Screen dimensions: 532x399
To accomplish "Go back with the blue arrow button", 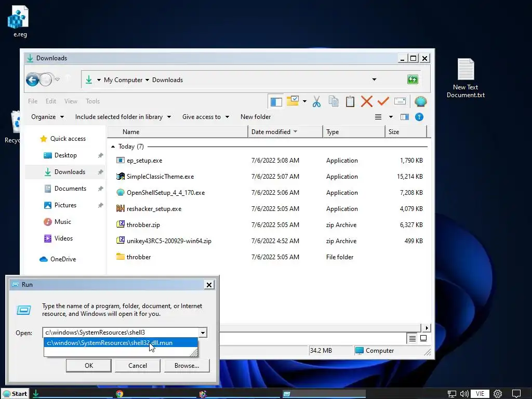I will click(x=33, y=80).
